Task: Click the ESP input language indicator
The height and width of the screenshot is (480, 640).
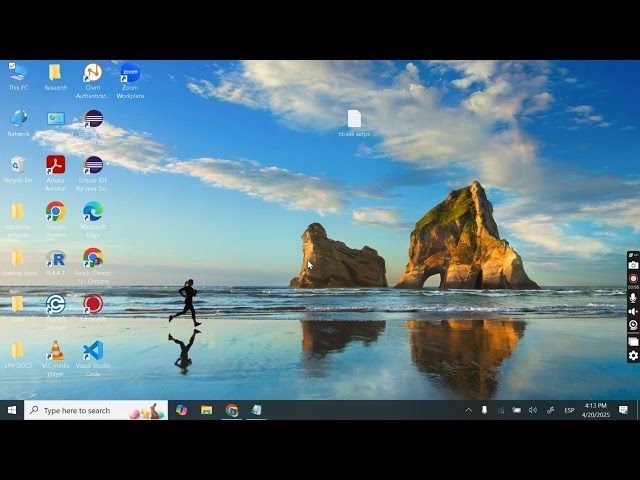Action: pos(569,410)
